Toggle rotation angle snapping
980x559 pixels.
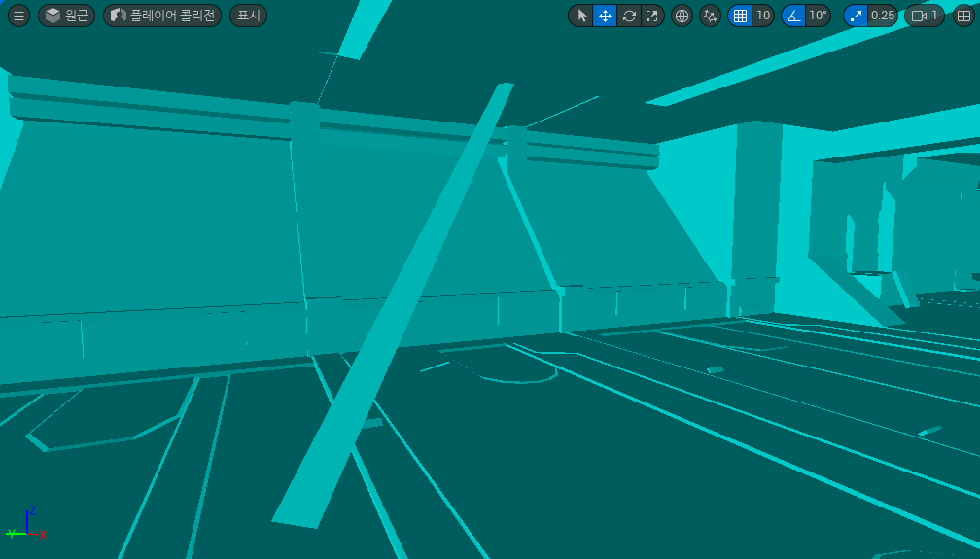pyautogui.click(x=793, y=16)
